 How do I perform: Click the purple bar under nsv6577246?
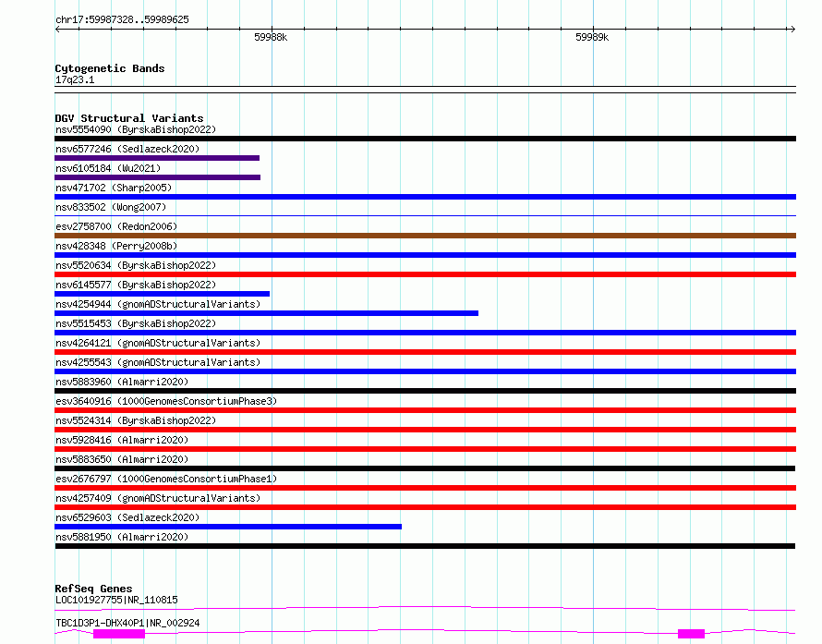[157, 158]
